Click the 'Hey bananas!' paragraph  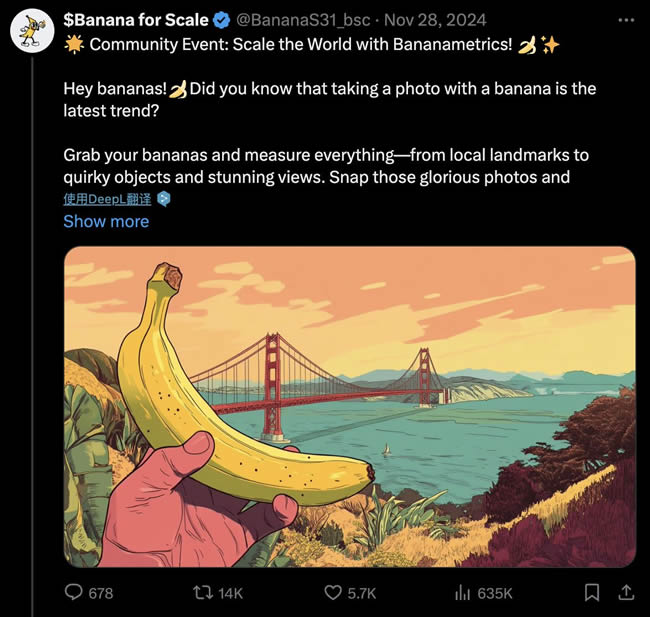click(x=329, y=99)
